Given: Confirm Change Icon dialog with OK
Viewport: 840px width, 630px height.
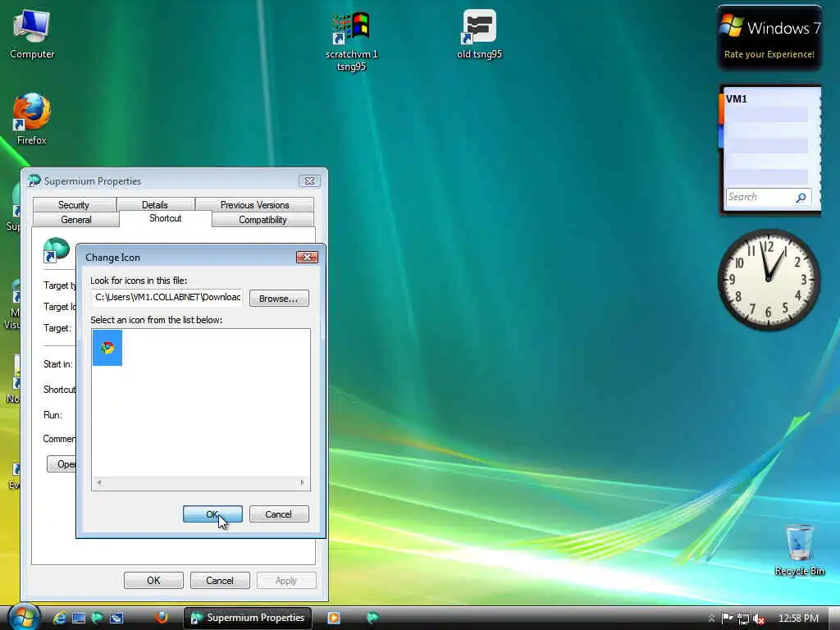Looking at the screenshot, I should point(212,514).
